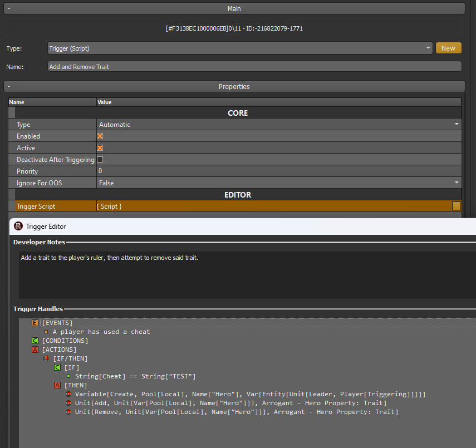Disable the Active checkbox
This screenshot has height=448, width=476.
[x=100, y=147]
